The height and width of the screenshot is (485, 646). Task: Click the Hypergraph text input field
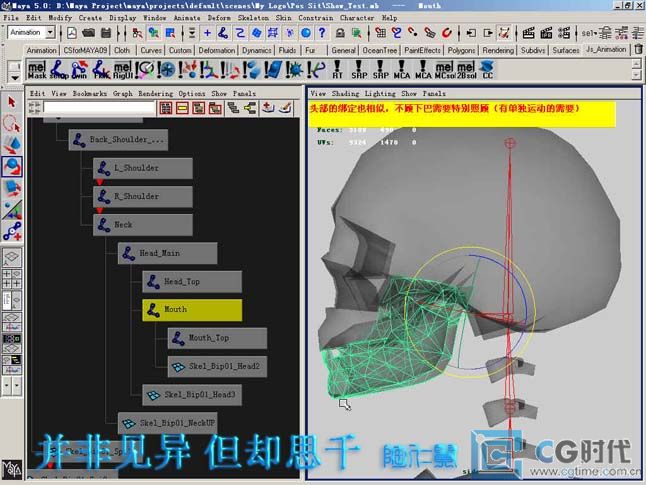click(99, 108)
